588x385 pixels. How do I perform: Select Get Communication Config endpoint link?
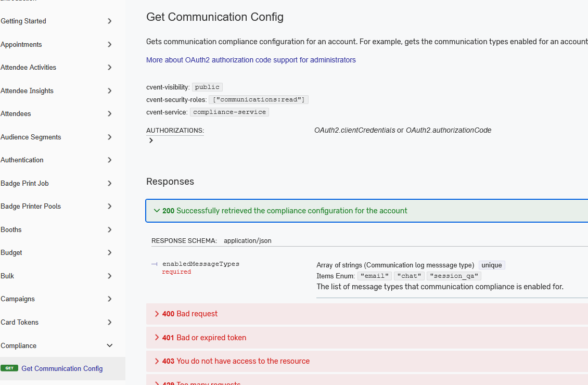click(x=62, y=368)
